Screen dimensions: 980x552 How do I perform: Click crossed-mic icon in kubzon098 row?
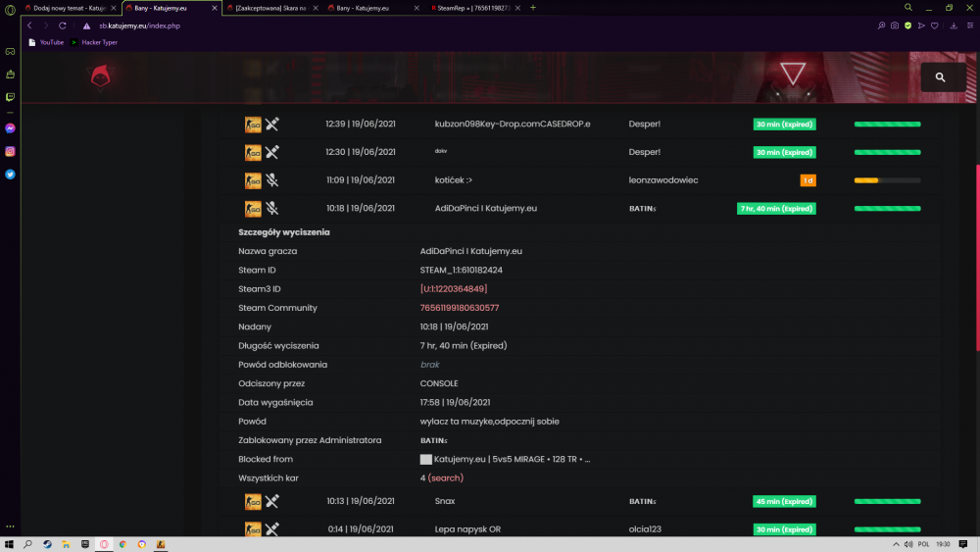(x=271, y=124)
